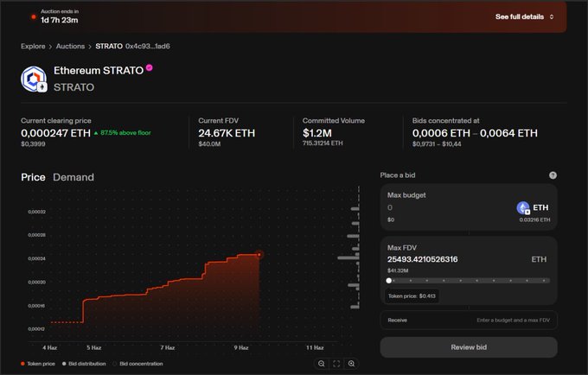The width and height of the screenshot is (588, 375).
Task: Go to Auctions in the breadcrumb
Action: pos(71,46)
